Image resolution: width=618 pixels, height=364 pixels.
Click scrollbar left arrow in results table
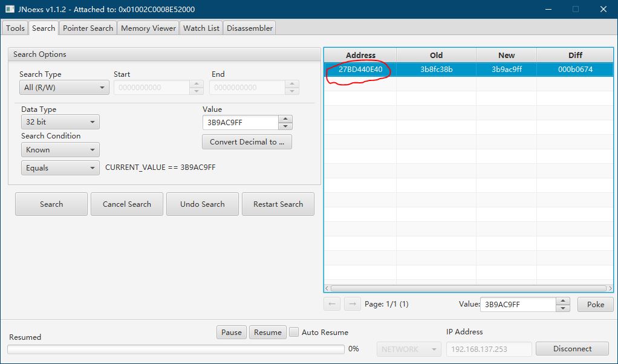[x=327, y=288]
